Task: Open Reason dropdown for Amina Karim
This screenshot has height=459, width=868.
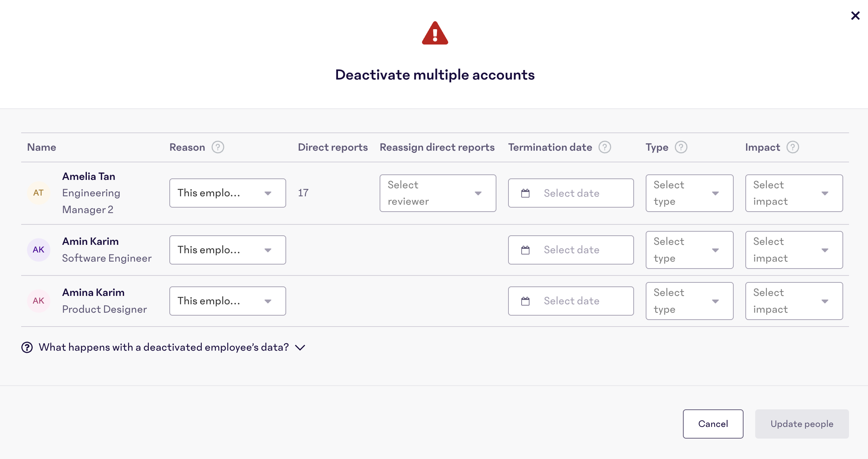Action: point(227,301)
